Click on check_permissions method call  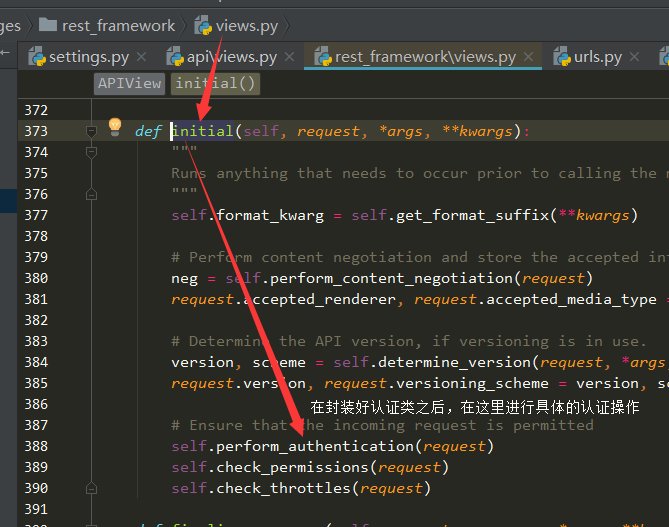(x=292, y=468)
